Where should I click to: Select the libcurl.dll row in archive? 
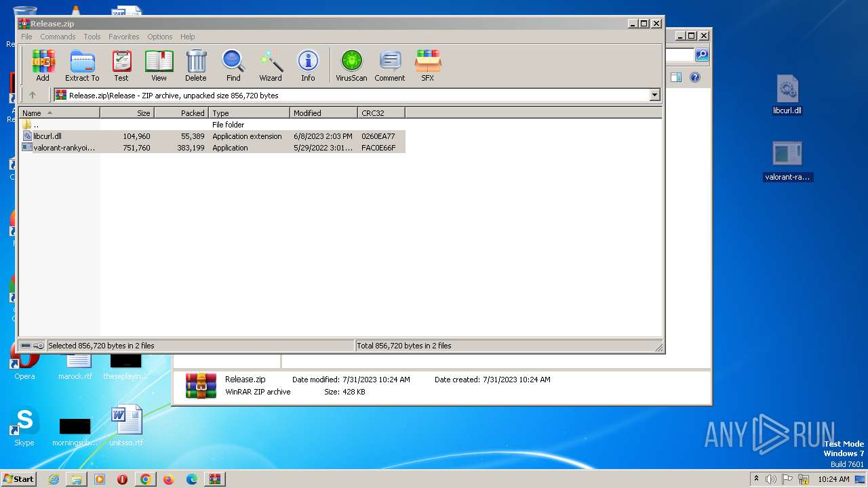point(213,136)
